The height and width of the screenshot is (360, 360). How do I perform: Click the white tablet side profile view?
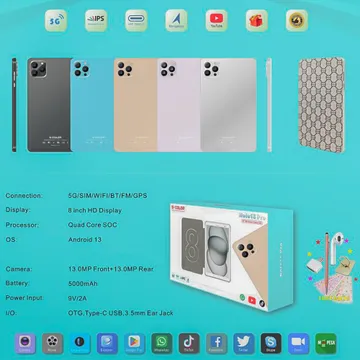269,105
